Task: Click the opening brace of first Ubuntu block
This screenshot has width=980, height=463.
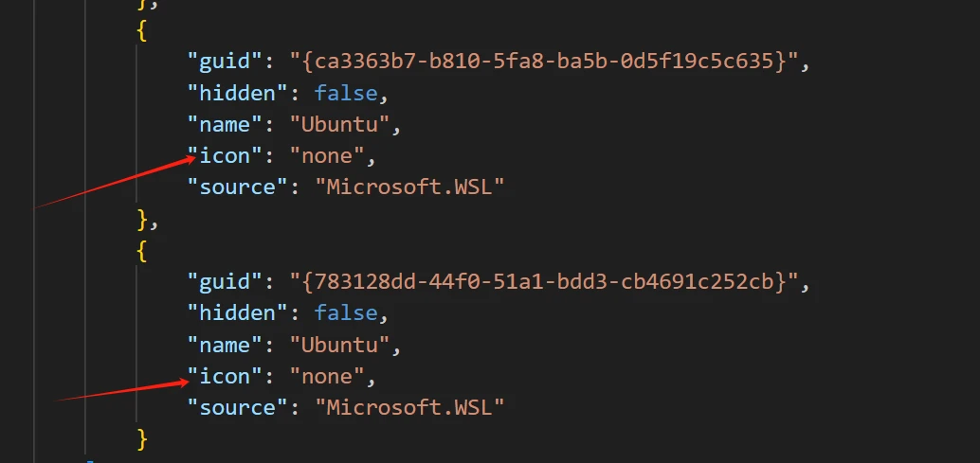Action: (x=142, y=30)
